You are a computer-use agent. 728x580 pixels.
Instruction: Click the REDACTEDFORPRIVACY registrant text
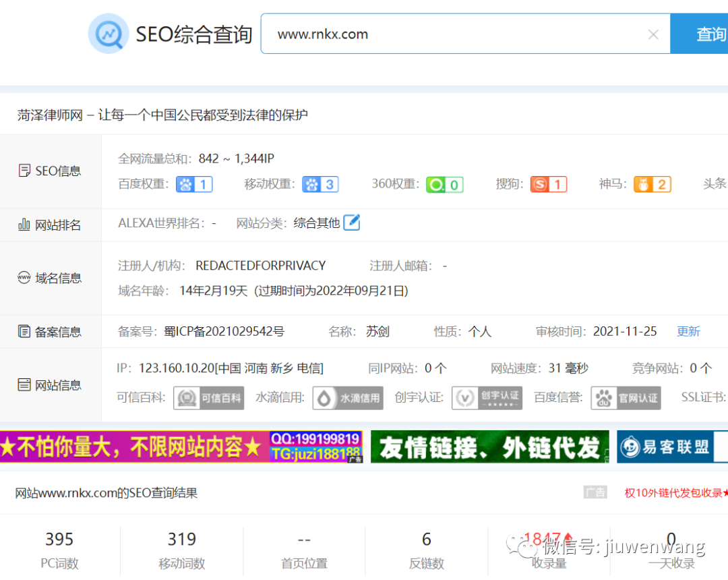coord(260,266)
